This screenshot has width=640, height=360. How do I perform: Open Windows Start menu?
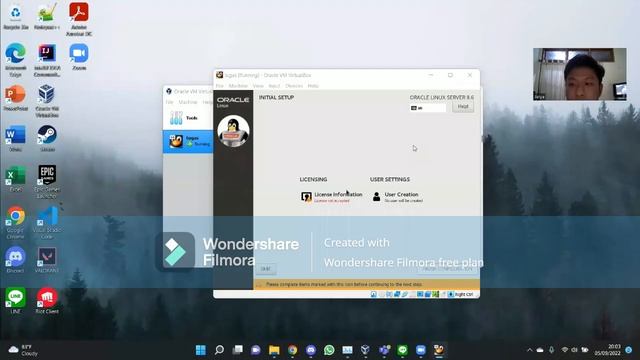pyautogui.click(x=201, y=350)
